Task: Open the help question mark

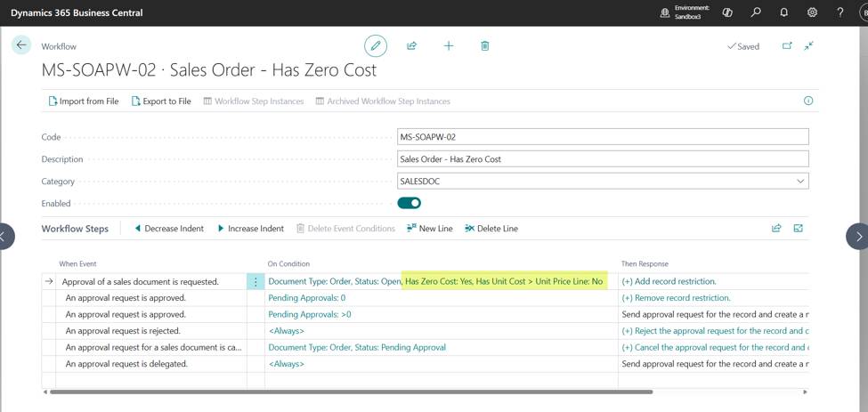Action: coord(840,12)
